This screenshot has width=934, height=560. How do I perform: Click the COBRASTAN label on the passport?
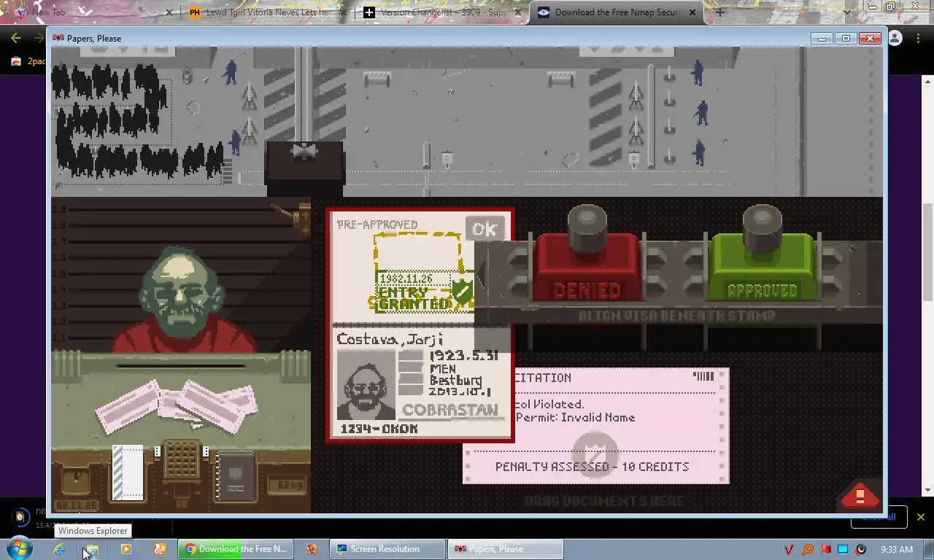tap(449, 410)
